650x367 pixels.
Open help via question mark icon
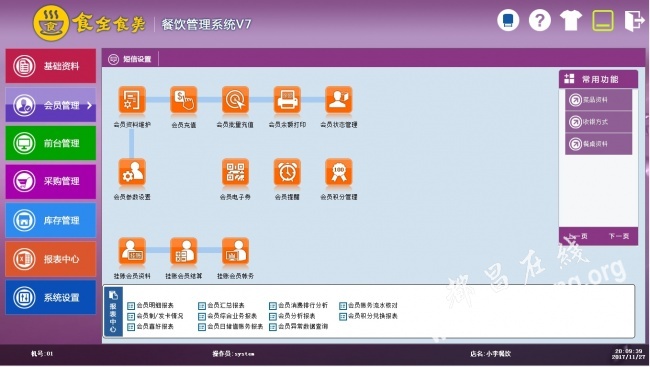point(540,20)
